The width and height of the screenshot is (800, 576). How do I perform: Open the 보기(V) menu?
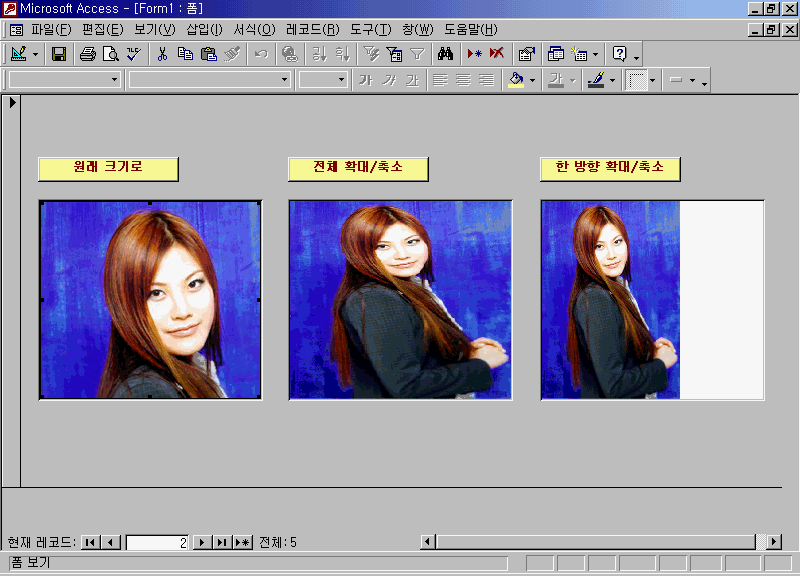tap(155, 30)
